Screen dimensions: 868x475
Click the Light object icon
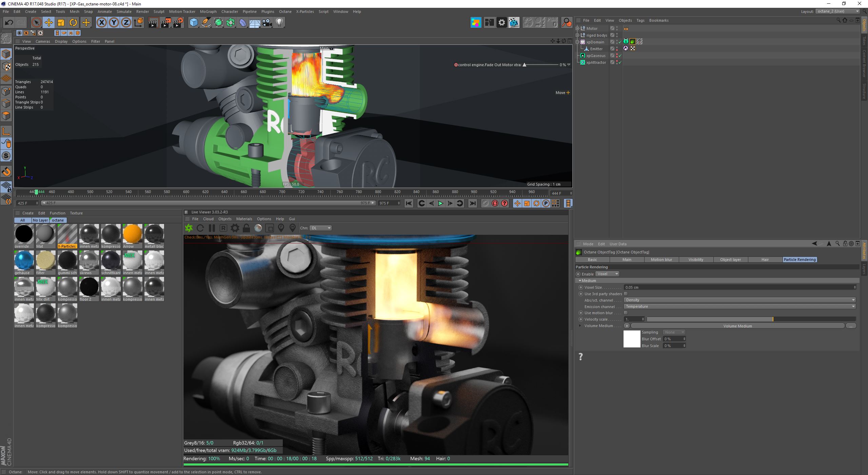click(x=279, y=23)
